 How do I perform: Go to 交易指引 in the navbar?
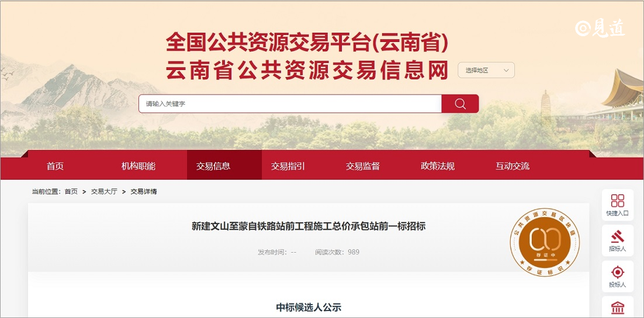tap(288, 166)
